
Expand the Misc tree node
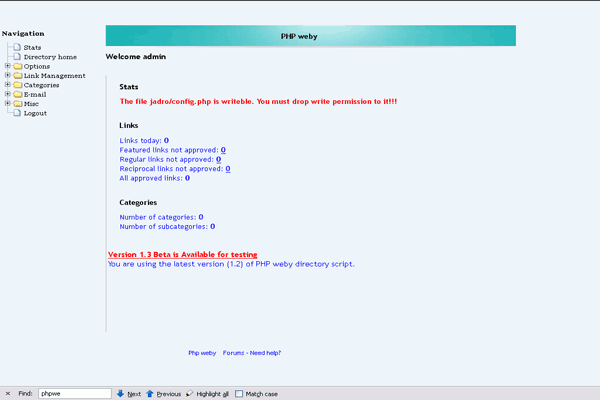[7, 103]
